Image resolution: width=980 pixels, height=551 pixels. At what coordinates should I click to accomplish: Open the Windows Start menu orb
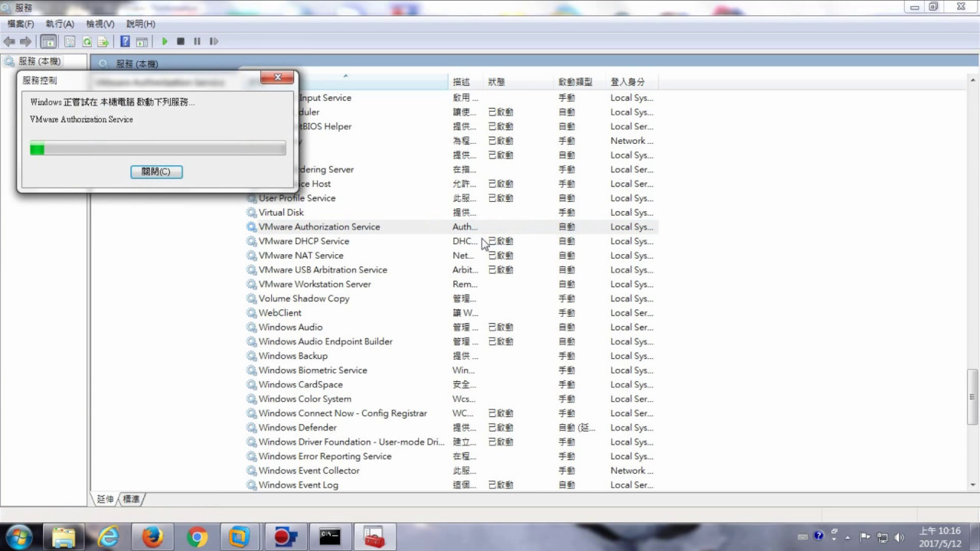(x=18, y=536)
